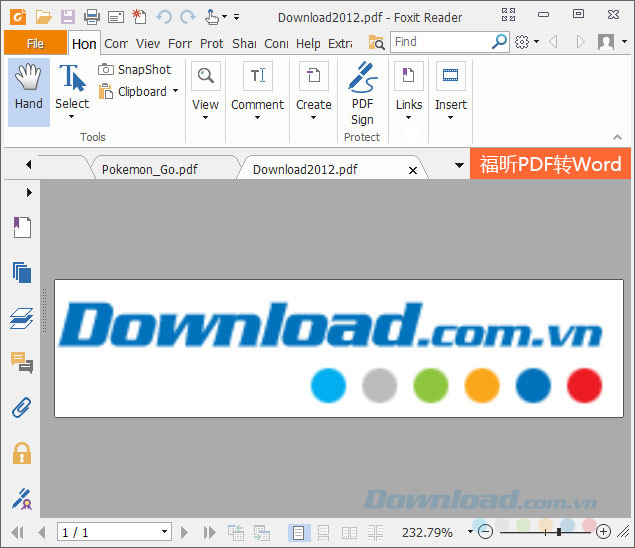Image resolution: width=635 pixels, height=548 pixels.
Task: Expand the Comment ribbon group dropdown
Action: click(x=257, y=117)
